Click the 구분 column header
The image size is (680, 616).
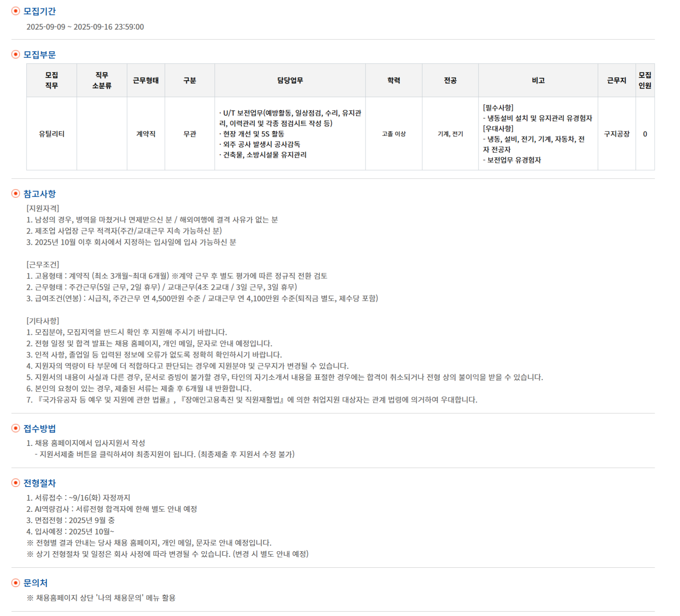(190, 80)
